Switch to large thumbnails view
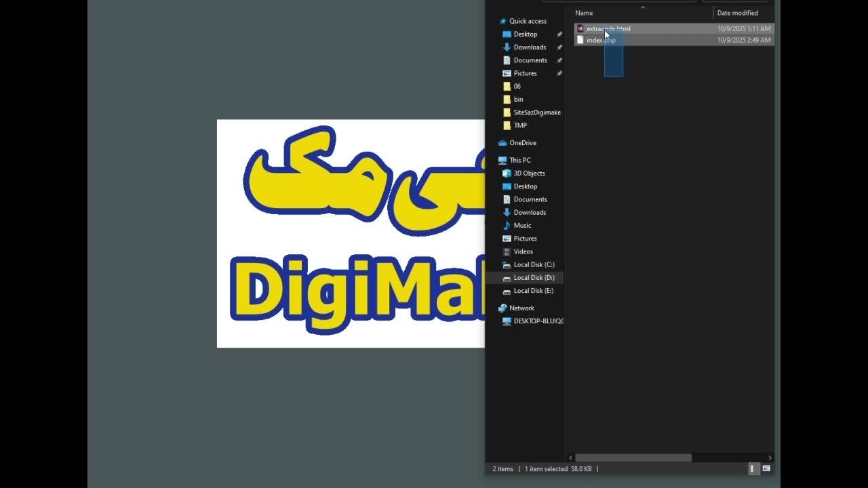868x488 pixels. (766, 468)
